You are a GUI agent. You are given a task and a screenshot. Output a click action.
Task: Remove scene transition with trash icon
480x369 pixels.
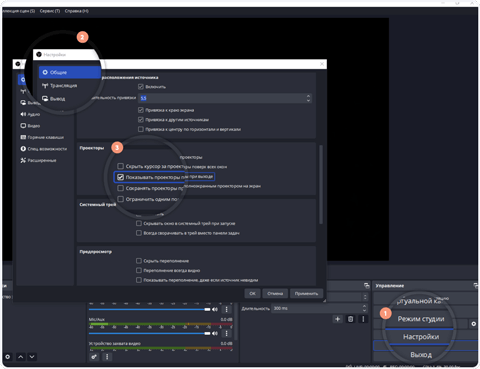350,319
